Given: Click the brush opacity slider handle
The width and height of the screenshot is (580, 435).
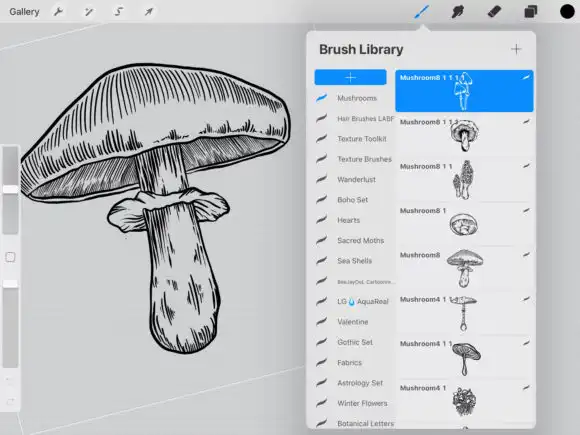Looking at the screenshot, I should pos(10,284).
